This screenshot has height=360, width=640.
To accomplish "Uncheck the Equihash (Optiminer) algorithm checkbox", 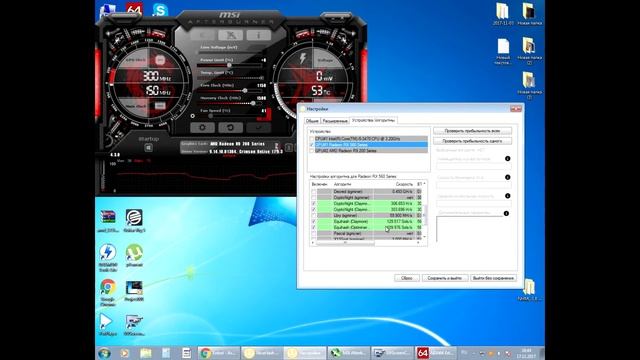I will click(313, 227).
